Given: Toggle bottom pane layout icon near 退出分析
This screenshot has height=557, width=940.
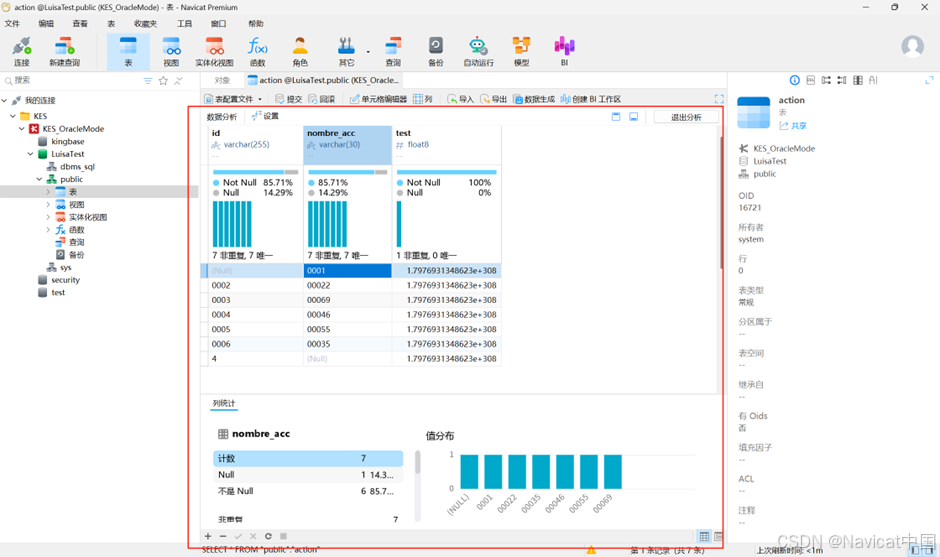Looking at the screenshot, I should point(634,117).
